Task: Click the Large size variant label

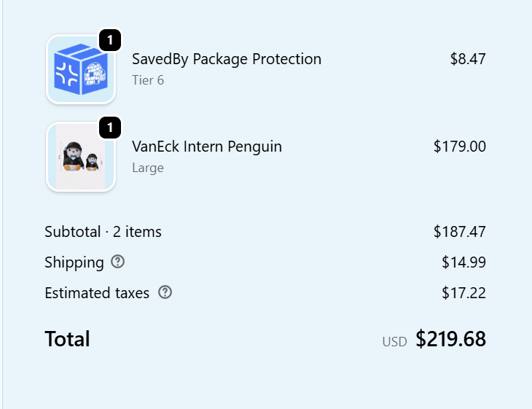Action: tap(147, 168)
